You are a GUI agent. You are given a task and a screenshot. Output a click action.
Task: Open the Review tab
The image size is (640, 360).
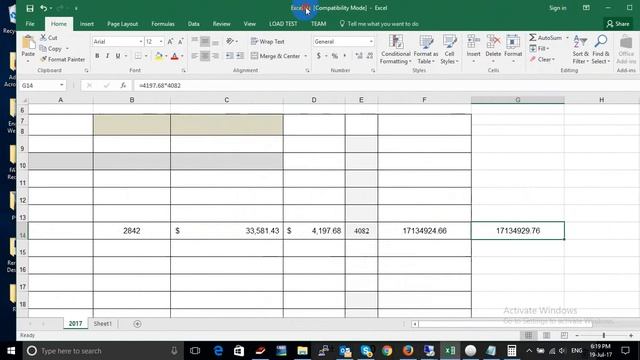[222, 24]
